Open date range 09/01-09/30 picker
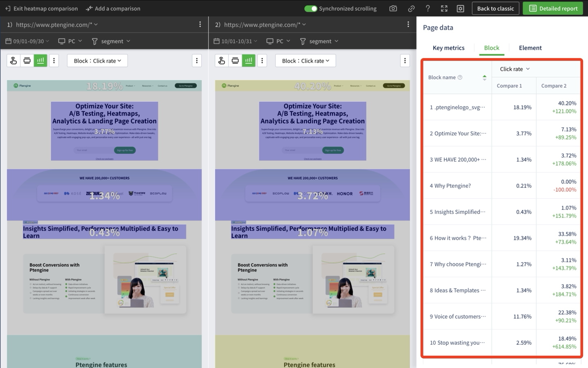This screenshot has height=368, width=588. [x=27, y=41]
